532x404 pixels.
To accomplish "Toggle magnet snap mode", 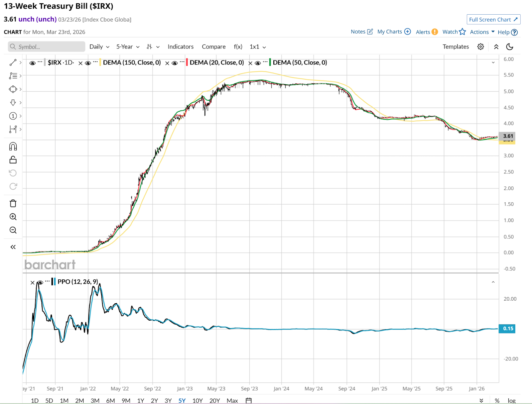I will click(x=13, y=146).
